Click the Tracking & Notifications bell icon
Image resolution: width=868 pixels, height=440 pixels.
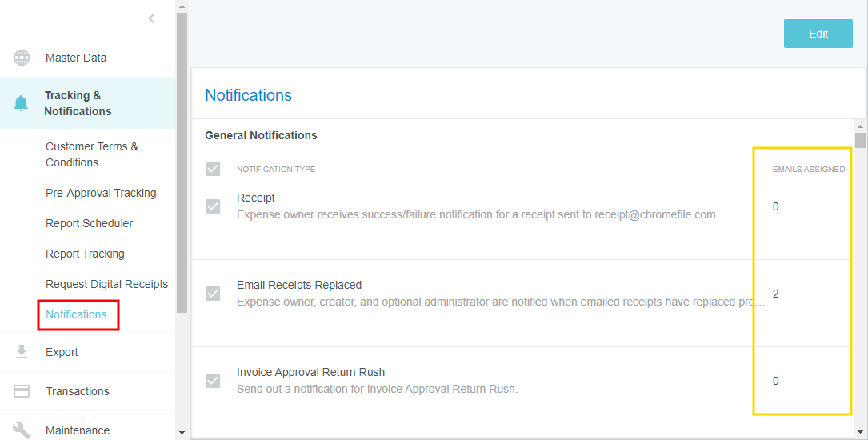[22, 103]
